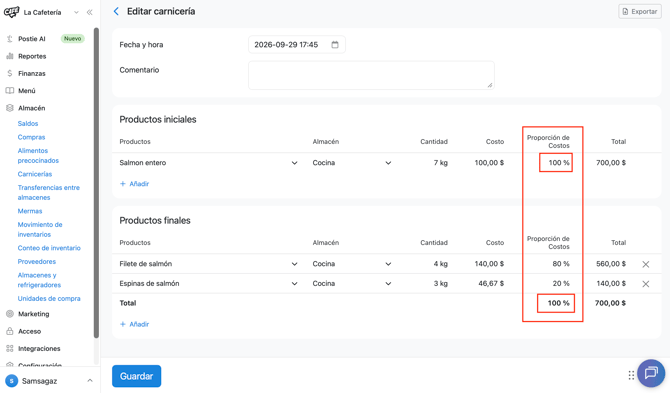The image size is (670, 393).
Task: Go to Mermas page
Action: (x=30, y=211)
